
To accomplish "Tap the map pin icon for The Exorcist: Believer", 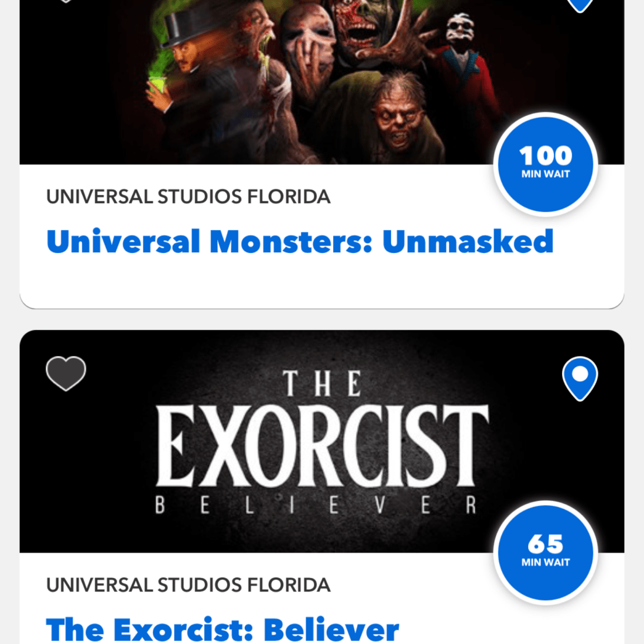I will [580, 379].
